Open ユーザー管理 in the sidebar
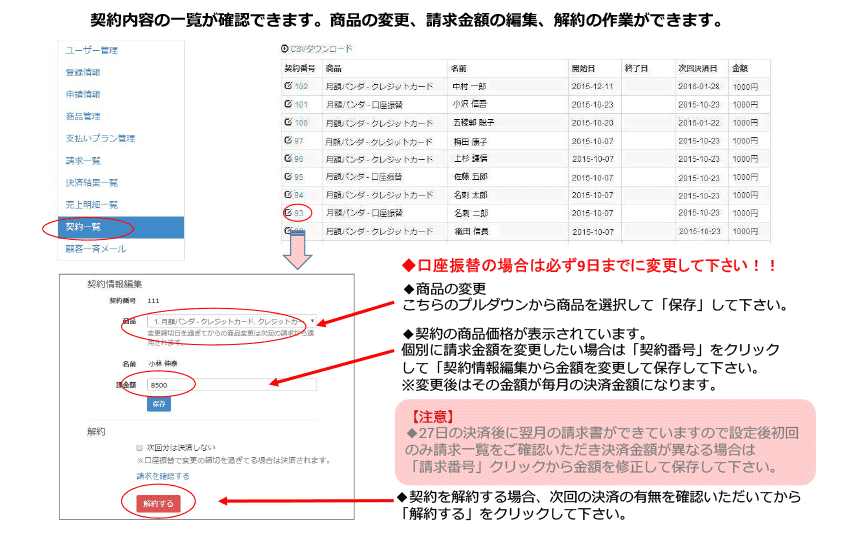Screen dimensions: 842x540 pos(92,50)
